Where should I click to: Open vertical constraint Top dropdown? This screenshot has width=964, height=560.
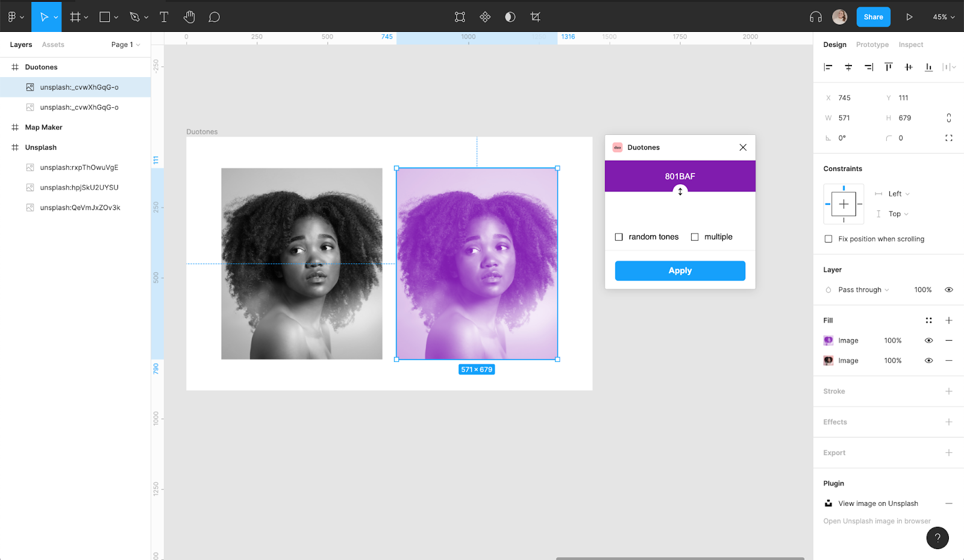[x=898, y=214]
